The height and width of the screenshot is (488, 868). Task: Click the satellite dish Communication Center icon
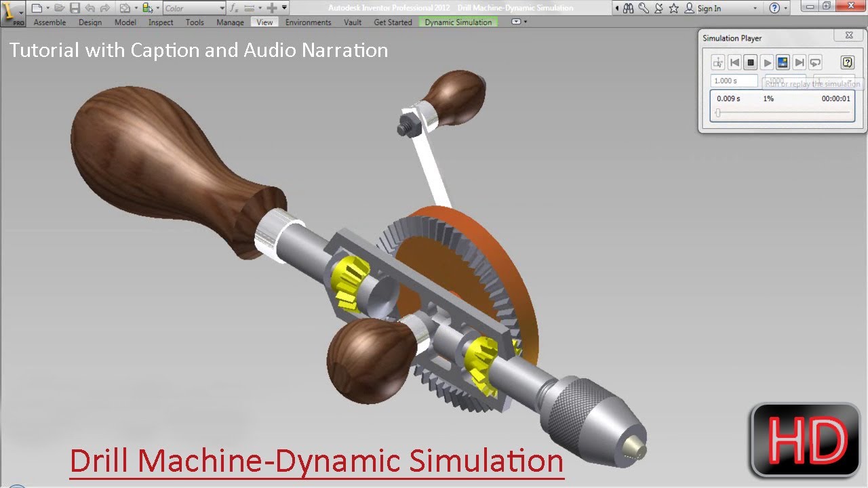click(x=658, y=8)
